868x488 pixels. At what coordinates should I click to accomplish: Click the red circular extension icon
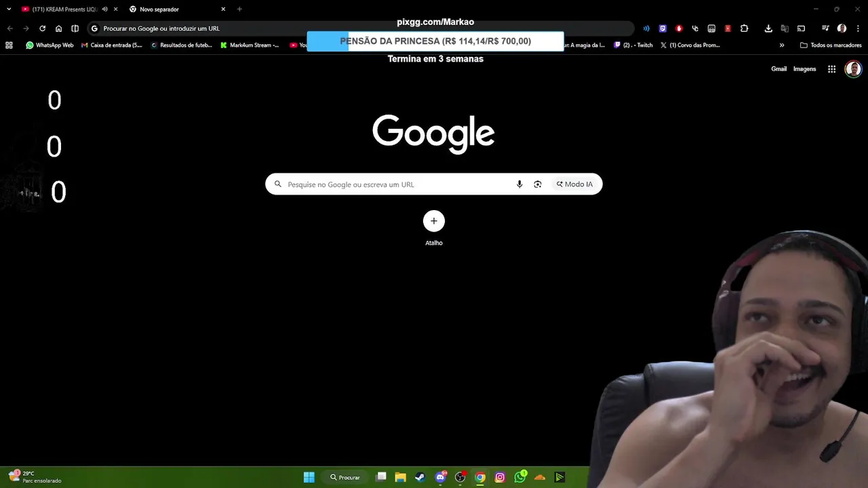click(679, 28)
